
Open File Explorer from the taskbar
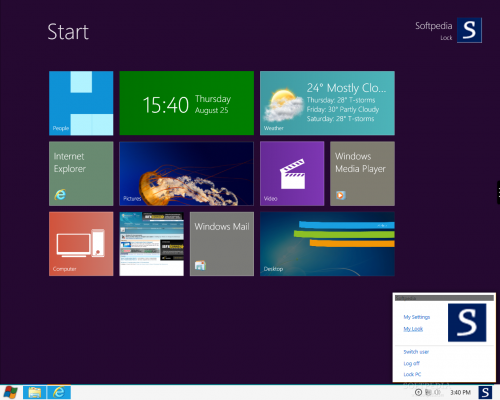[35, 392]
